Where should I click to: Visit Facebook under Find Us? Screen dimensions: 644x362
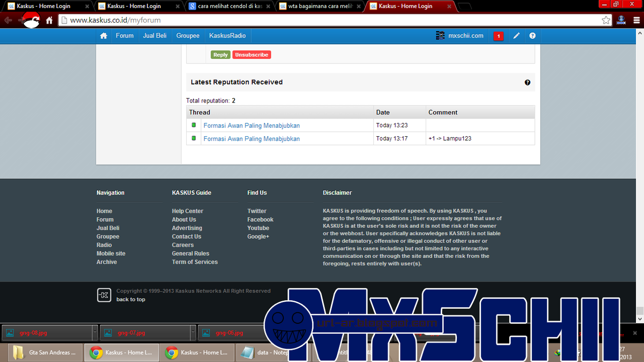tap(260, 220)
